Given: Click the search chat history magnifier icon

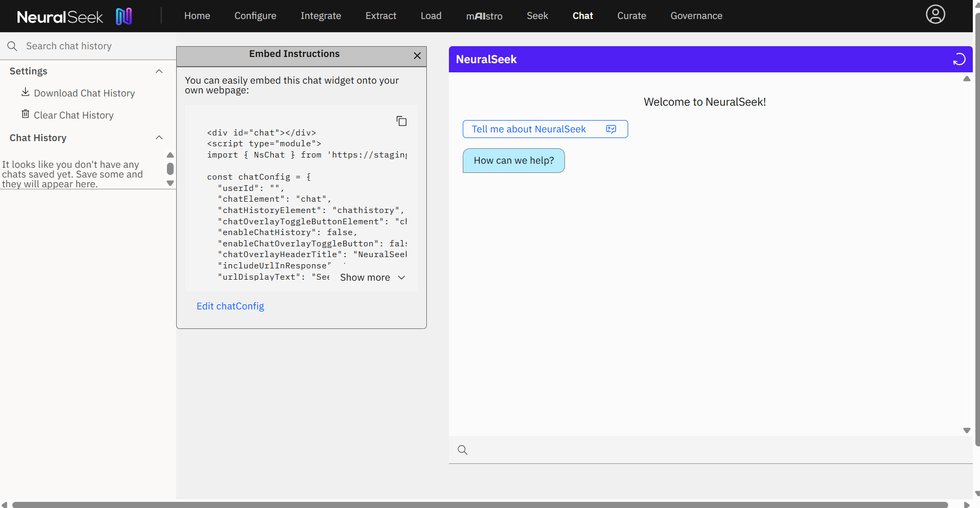Looking at the screenshot, I should [x=12, y=46].
